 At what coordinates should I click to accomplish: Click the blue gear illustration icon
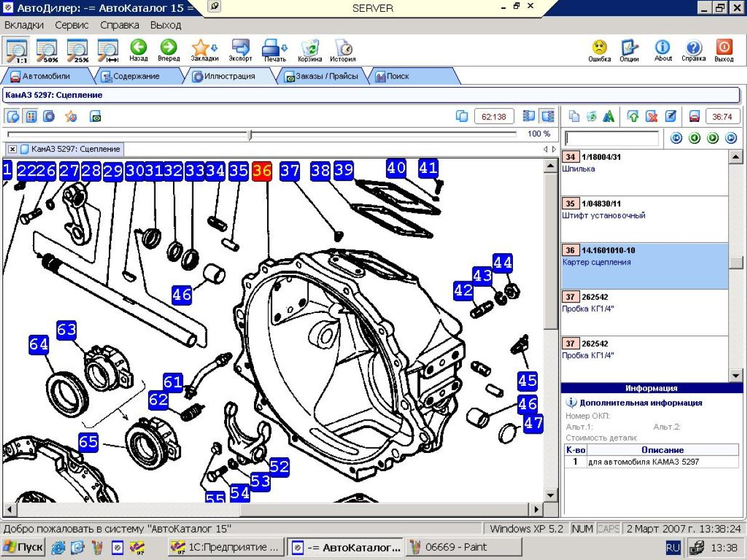click(x=49, y=116)
